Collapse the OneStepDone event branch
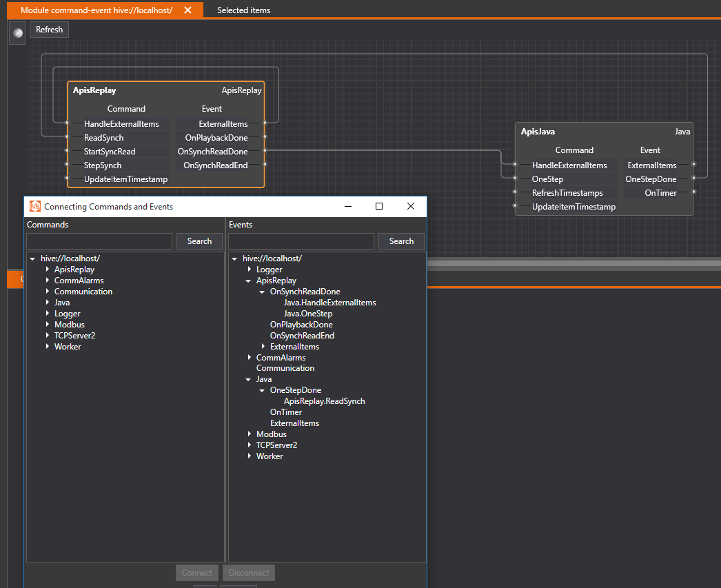The width and height of the screenshot is (721, 588). [x=263, y=390]
